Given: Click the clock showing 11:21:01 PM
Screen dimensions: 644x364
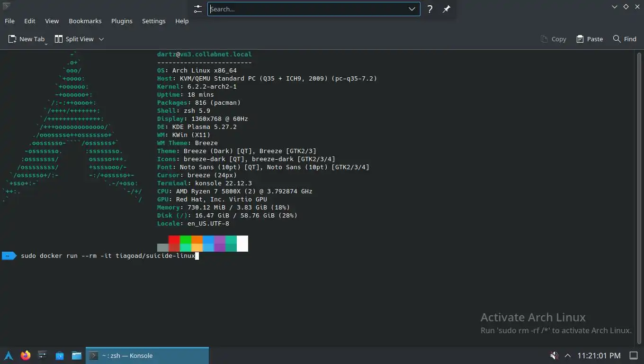Looking at the screenshot, I should 599,355.
